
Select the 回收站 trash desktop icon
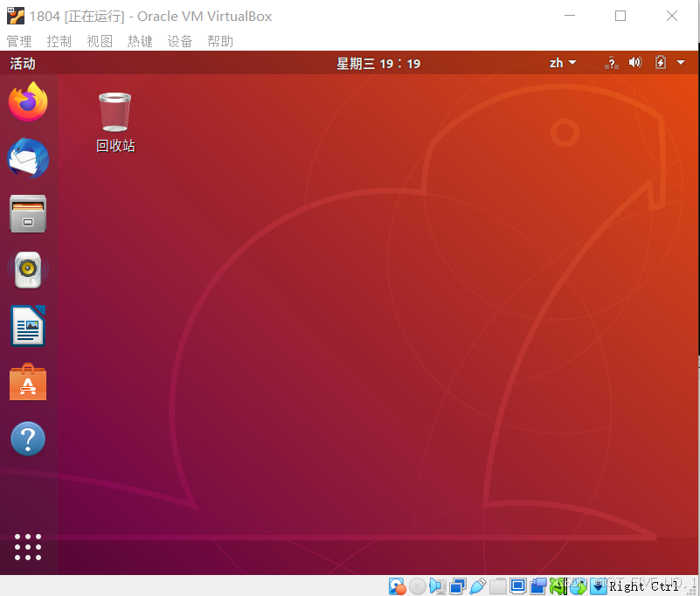click(115, 122)
